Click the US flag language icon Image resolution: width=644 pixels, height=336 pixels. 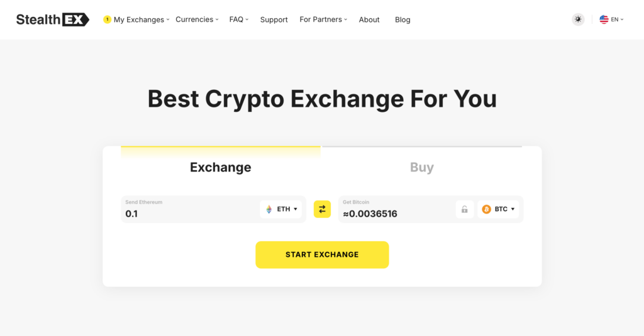pyautogui.click(x=604, y=19)
